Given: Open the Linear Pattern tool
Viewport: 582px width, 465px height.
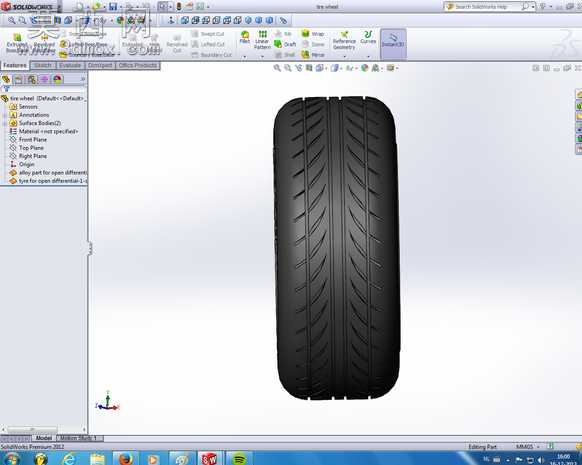Looking at the screenshot, I should point(262,40).
